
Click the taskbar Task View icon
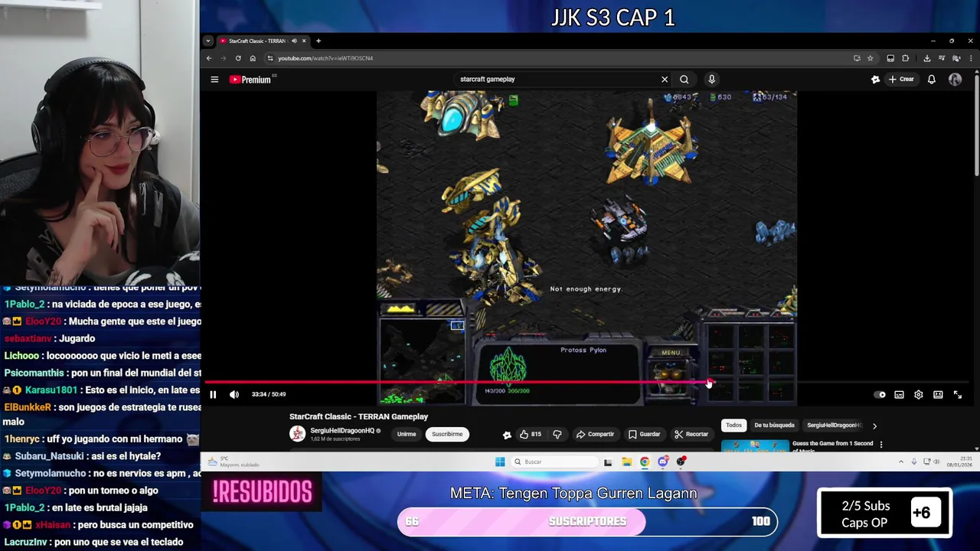[608, 461]
